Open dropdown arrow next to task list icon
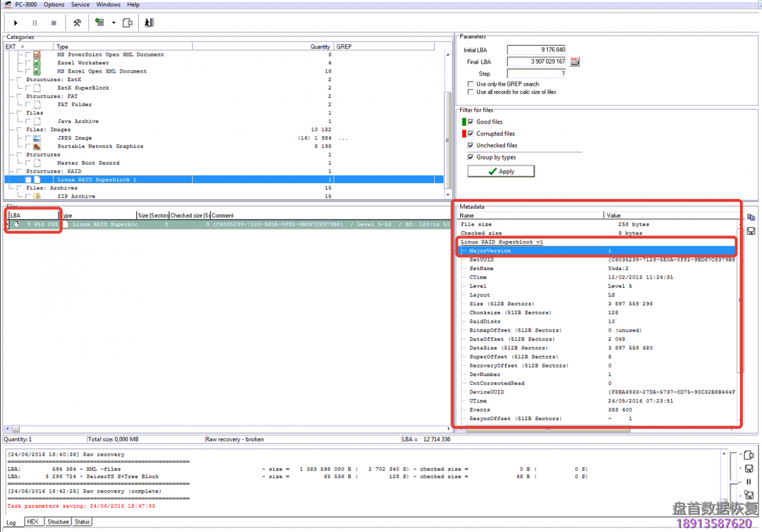Viewport: 762px width, 532px height. [113, 23]
